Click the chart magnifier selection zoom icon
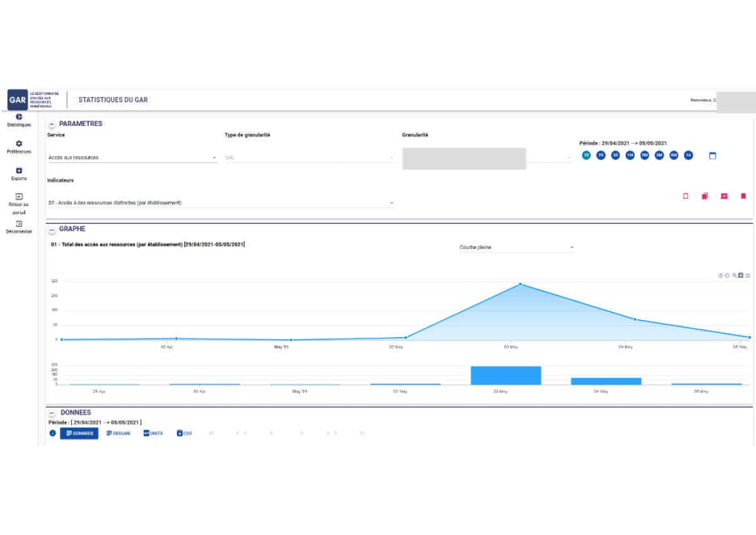 point(734,275)
